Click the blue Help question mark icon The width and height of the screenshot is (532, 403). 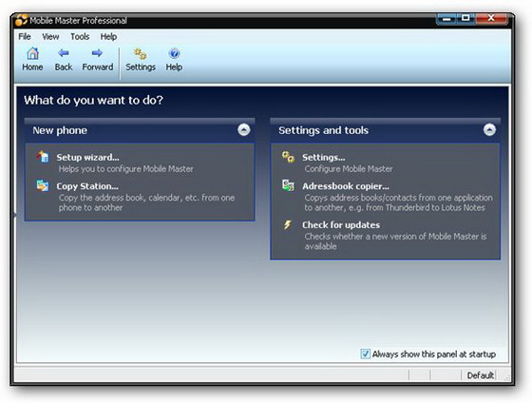click(x=174, y=53)
